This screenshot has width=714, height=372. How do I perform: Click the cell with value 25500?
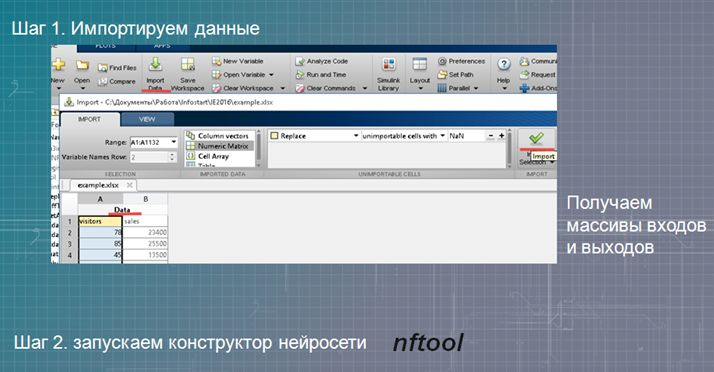tap(145, 244)
